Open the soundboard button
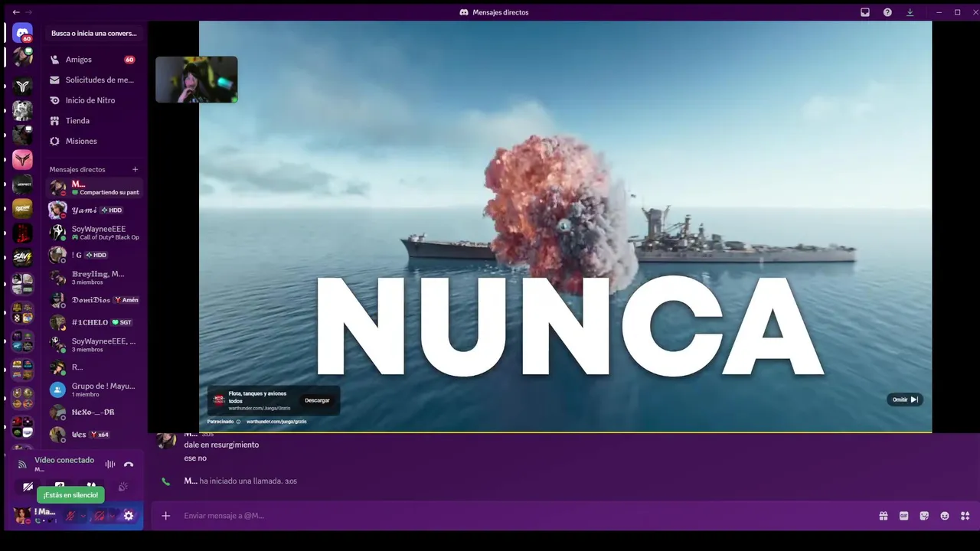Screen dimensions: 980x551 pos(122,487)
